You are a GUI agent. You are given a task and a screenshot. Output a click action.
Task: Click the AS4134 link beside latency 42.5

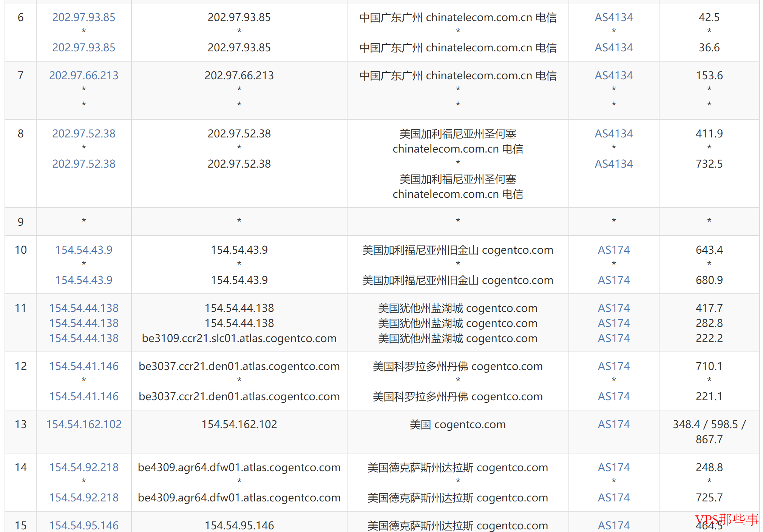tap(614, 17)
